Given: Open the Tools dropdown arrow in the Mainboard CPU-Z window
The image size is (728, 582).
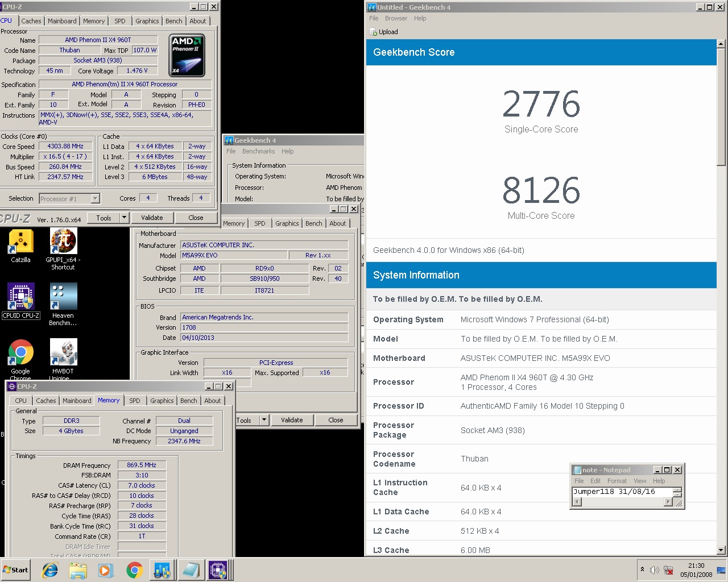Looking at the screenshot, I should coord(264,420).
